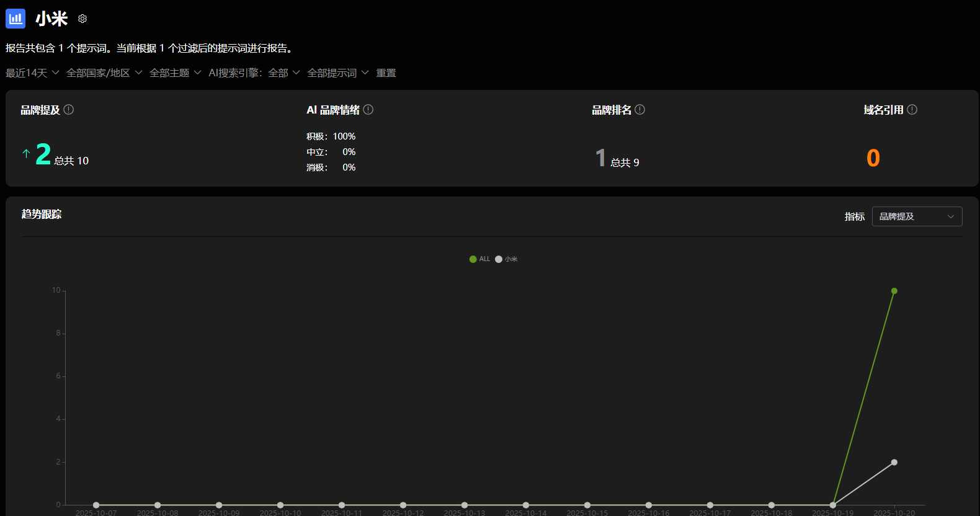Click info icon beside 域名引用
The image size is (980, 516).
click(x=912, y=110)
